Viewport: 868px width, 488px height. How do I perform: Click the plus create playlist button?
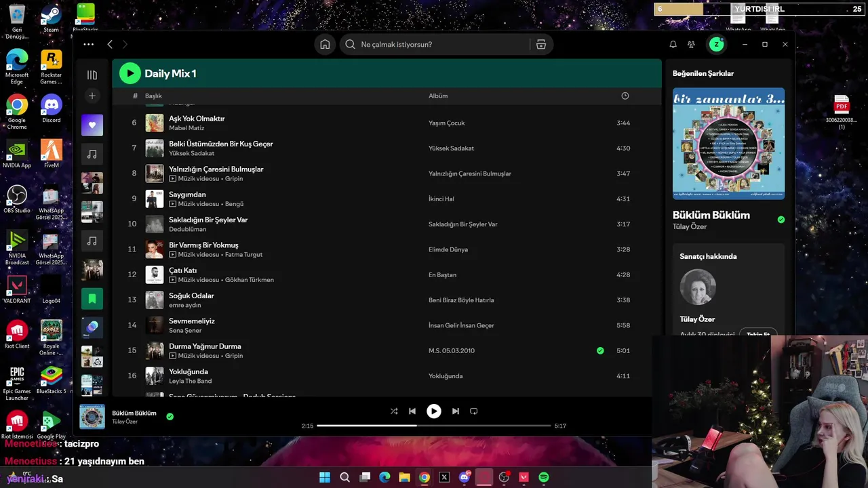92,96
